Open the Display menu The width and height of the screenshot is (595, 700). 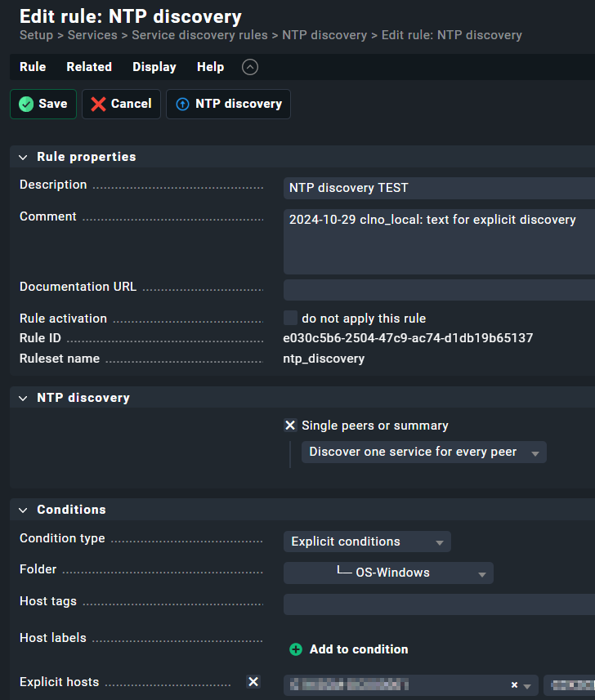(x=154, y=67)
